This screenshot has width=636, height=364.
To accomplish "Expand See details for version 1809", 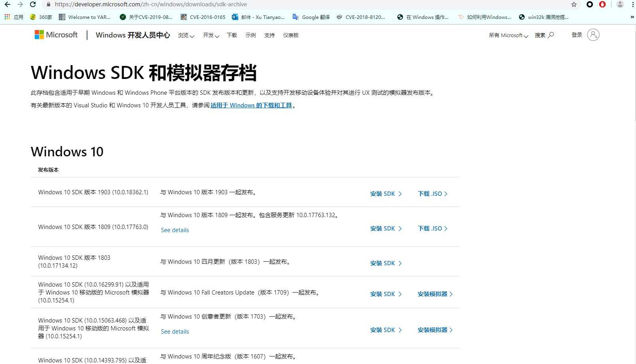I will point(175,230).
